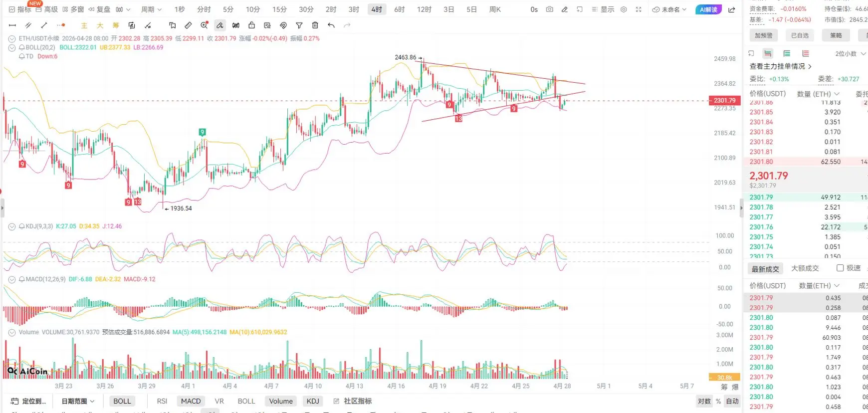The width and height of the screenshot is (868, 413).
Task: Toggle BOLL indicator button in bottom bar
Action: [122, 401]
